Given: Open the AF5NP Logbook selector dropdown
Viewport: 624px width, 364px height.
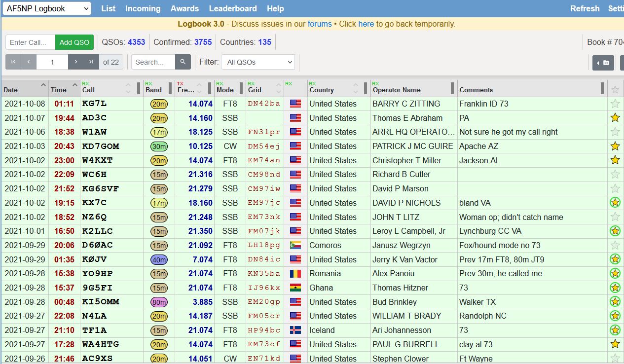Looking at the screenshot, I should tap(46, 8).
